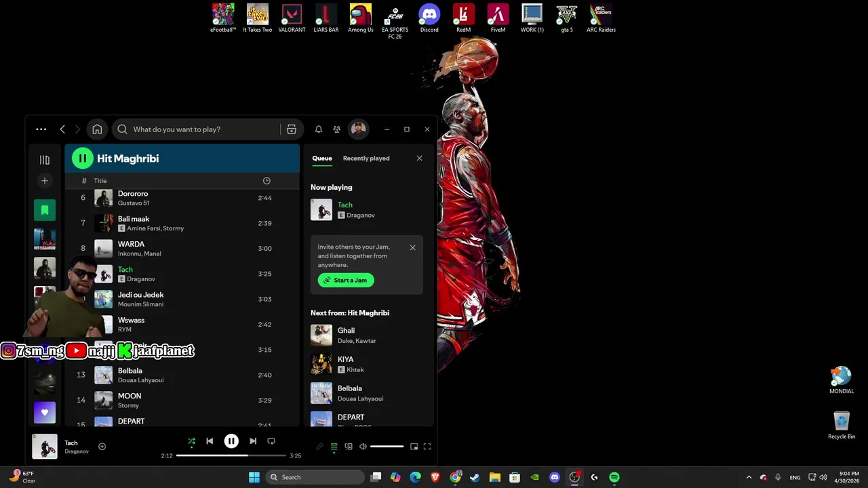Click the Windows Start button
The image size is (868, 488).
click(x=254, y=477)
